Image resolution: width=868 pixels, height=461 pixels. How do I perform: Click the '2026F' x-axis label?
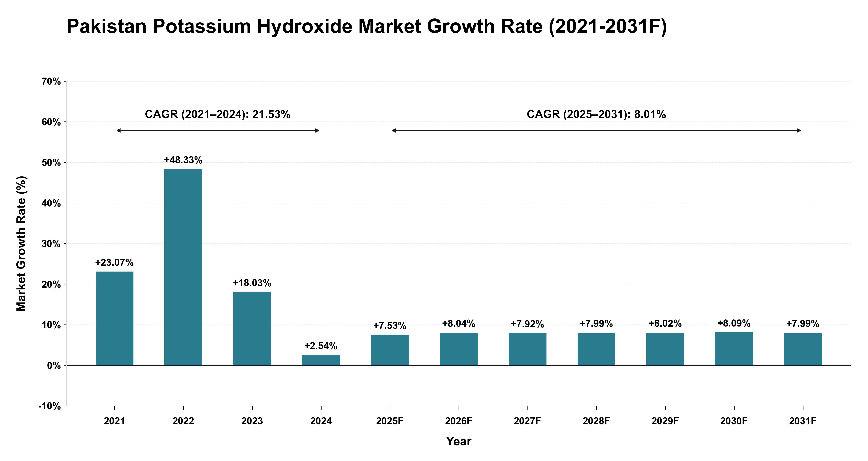[459, 421]
